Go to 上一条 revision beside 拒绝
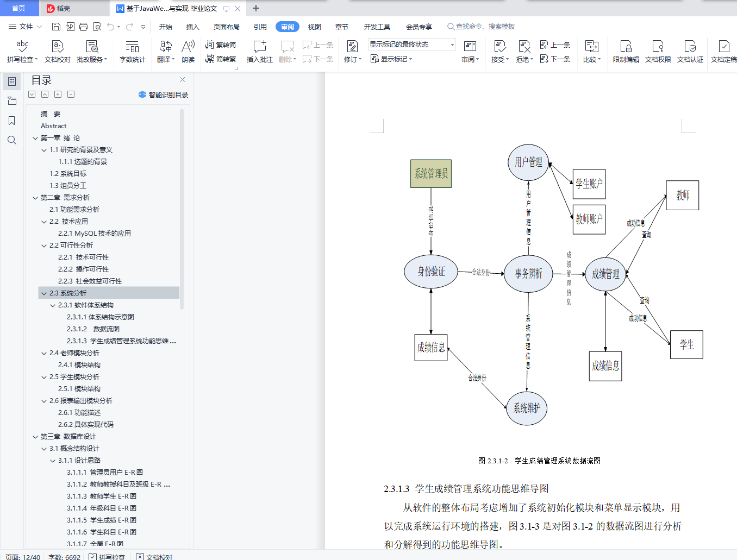 click(555, 45)
